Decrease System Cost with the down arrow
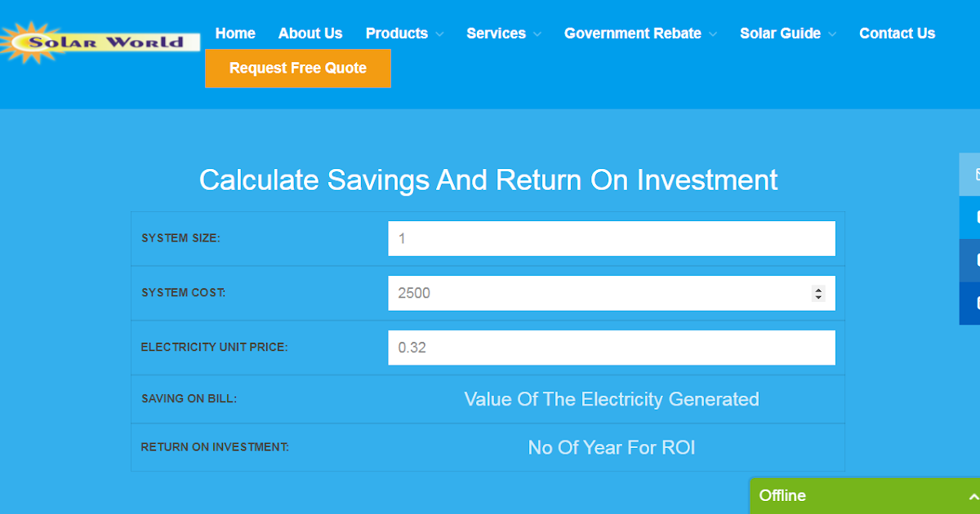 818,297
